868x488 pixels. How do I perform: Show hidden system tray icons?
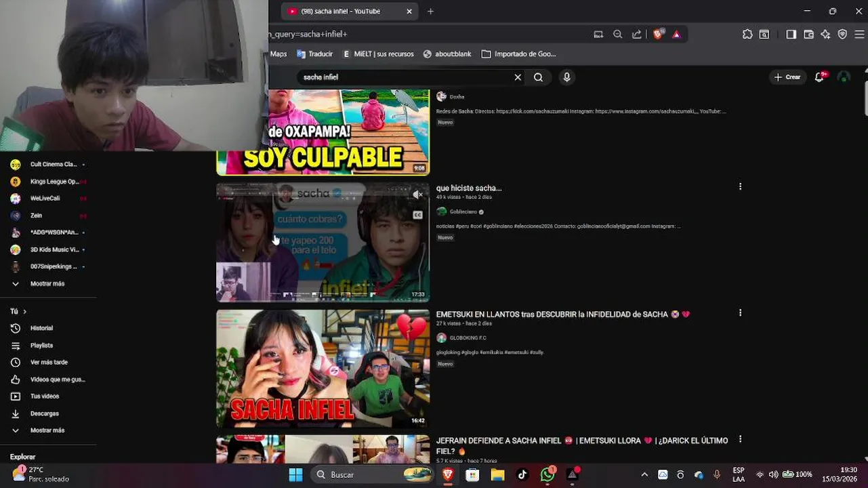click(644, 474)
